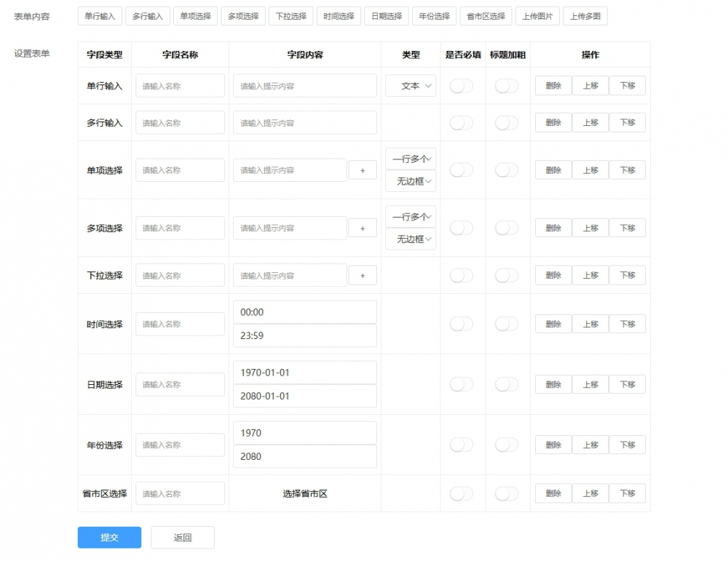Click the 23:59 end time field
728x561 pixels.
(304, 335)
